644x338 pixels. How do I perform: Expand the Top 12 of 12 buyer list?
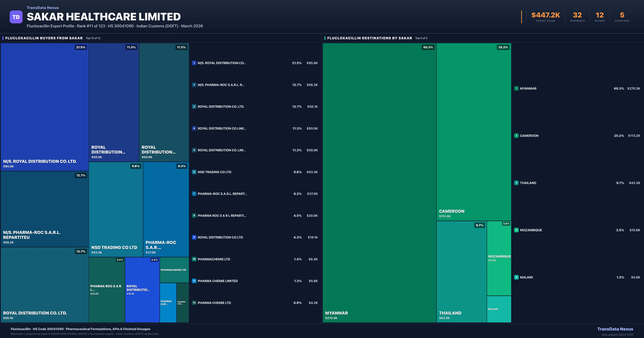point(93,38)
